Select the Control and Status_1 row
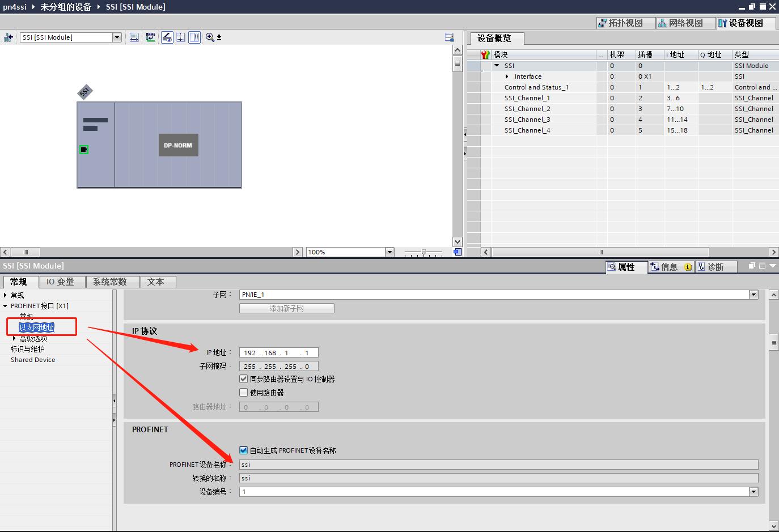The image size is (779, 532). click(x=622, y=87)
